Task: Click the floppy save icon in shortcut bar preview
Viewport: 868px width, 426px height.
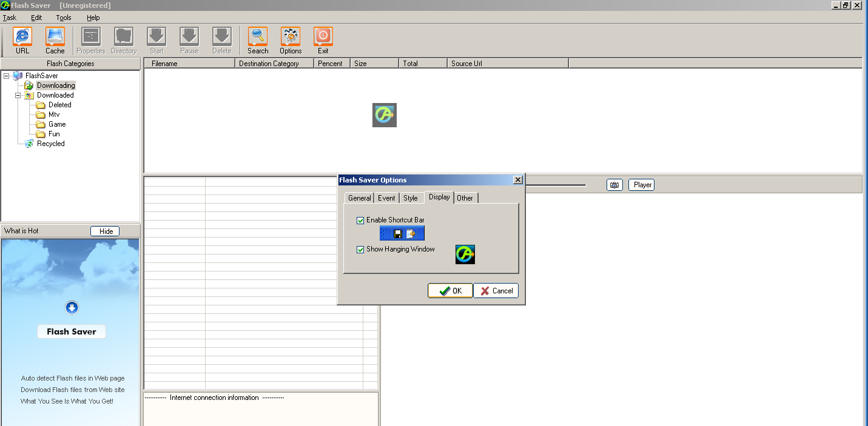Action: pyautogui.click(x=398, y=234)
